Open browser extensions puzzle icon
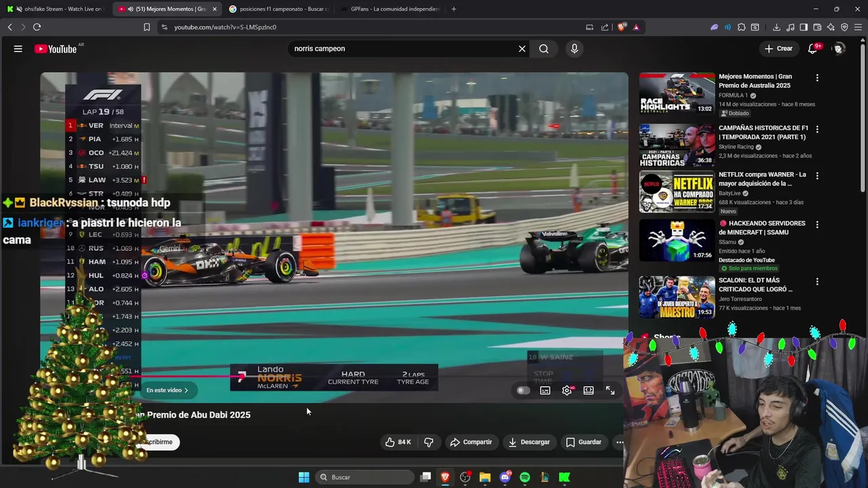 point(741,27)
